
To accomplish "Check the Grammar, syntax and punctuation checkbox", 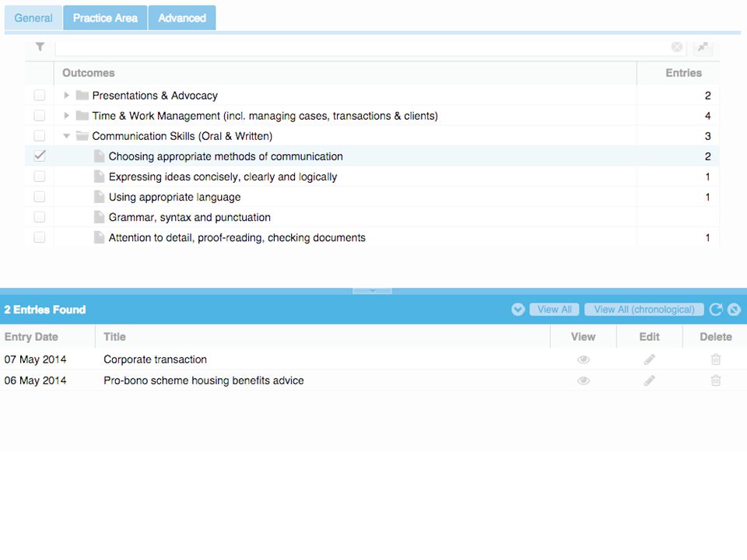I will [40, 217].
